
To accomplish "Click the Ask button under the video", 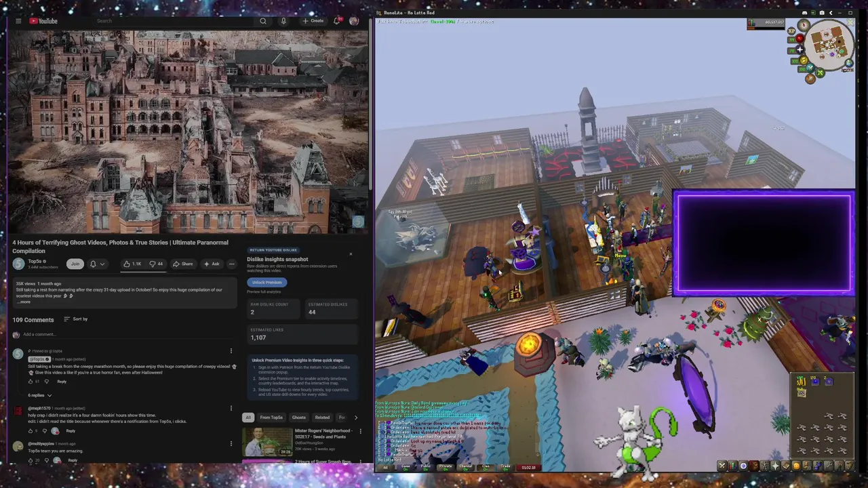I will 212,264.
